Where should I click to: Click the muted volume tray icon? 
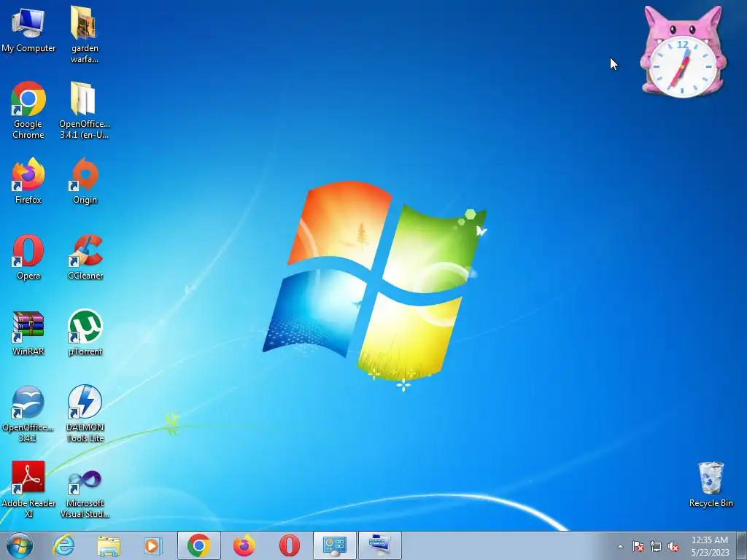coord(673,546)
